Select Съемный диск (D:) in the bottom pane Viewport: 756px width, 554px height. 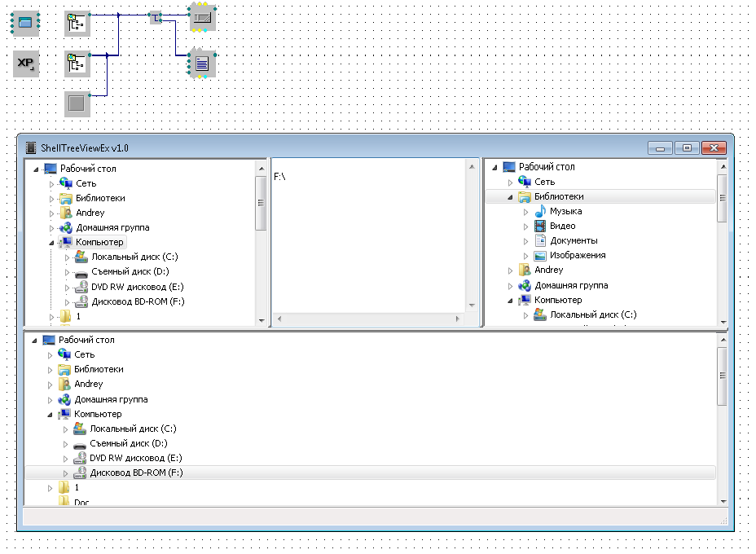coord(128,443)
